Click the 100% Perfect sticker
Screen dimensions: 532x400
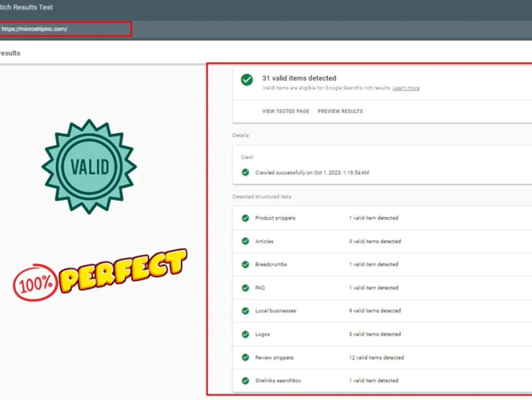point(100,275)
